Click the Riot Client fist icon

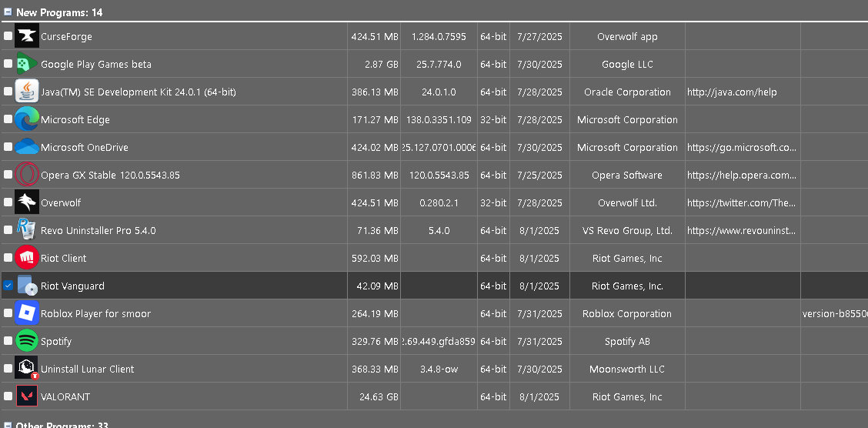27,258
